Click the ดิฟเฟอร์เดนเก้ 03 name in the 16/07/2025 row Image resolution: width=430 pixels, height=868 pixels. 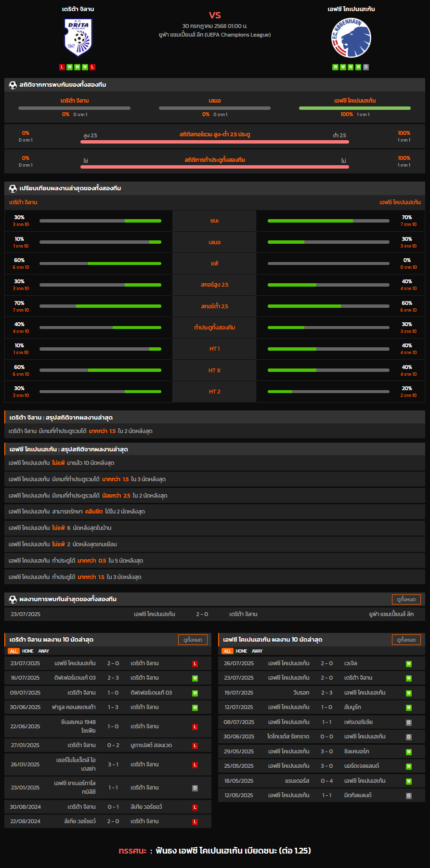tap(75, 678)
